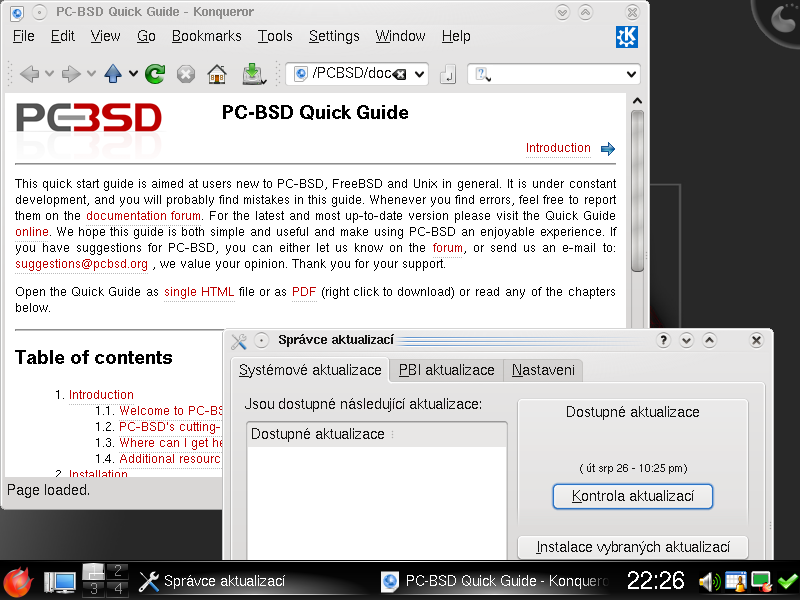The height and width of the screenshot is (600, 800).
Task: Switch to virtual desktop 2 in pager
Action: [118, 571]
